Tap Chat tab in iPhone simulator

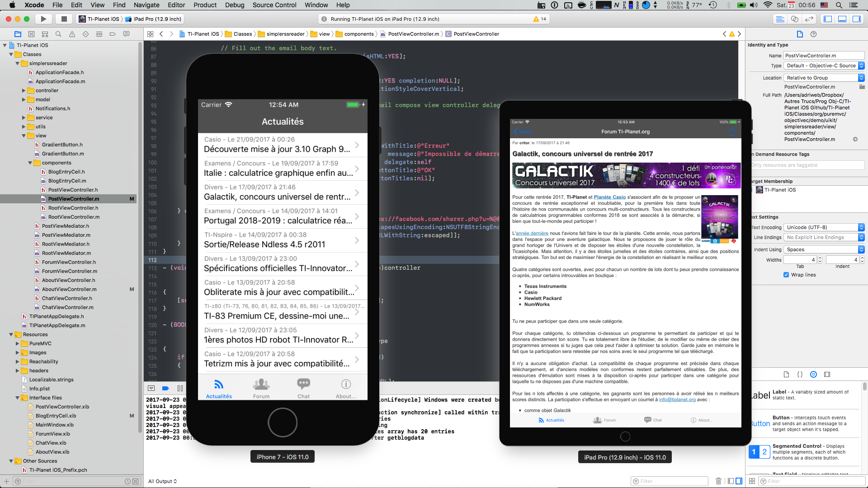pos(304,389)
